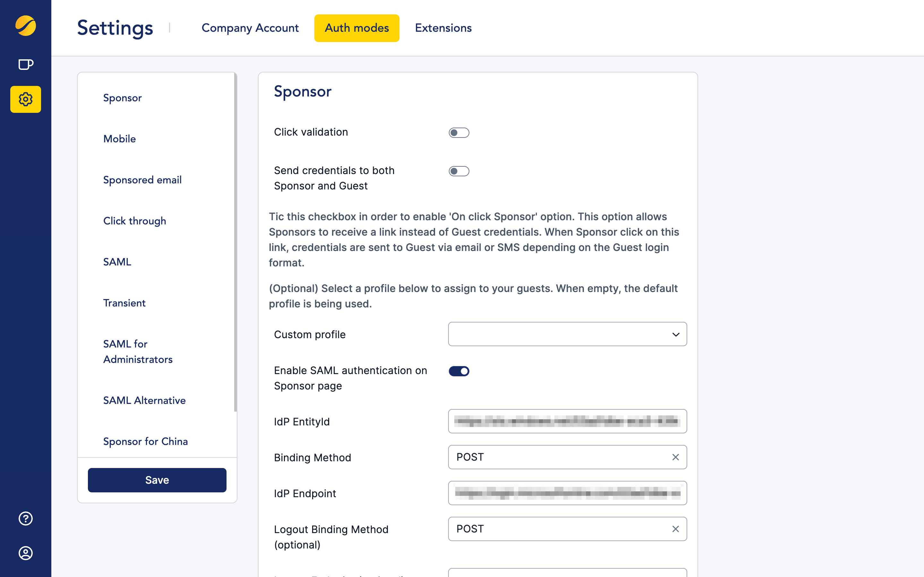Clear the Logout Binding Method value
This screenshot has height=577, width=924.
tap(675, 529)
